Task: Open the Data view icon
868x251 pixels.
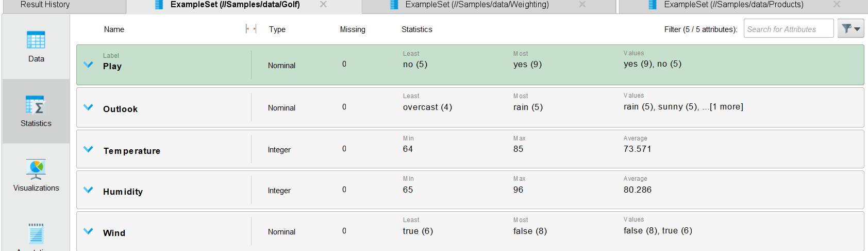Action: [36, 41]
